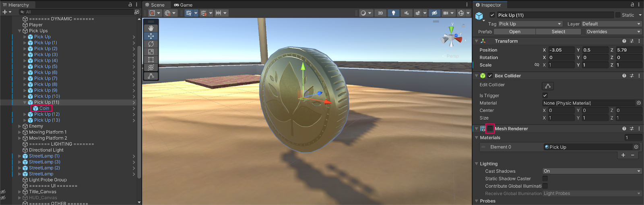Viewport: 644px width, 205px height.
Task: Open Cast Shadows dropdown
Action: [592, 171]
